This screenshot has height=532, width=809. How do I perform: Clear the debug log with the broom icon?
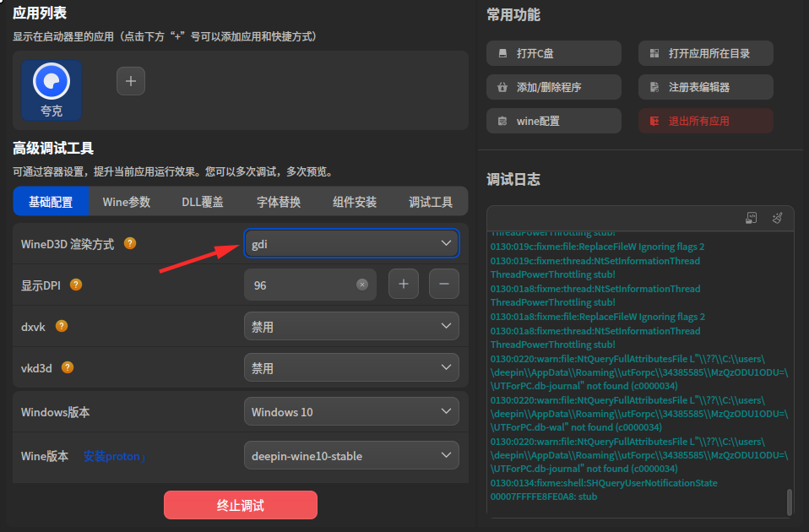tap(777, 218)
